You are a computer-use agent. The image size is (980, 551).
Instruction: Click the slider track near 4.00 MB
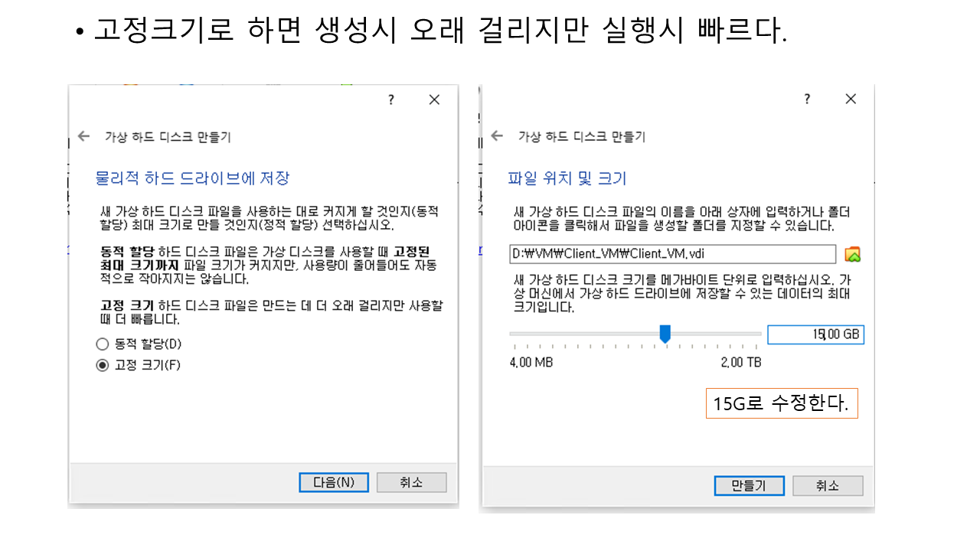(521, 334)
